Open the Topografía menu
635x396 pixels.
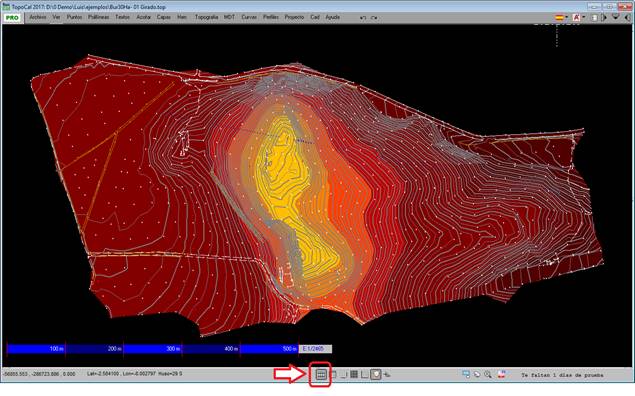pyautogui.click(x=206, y=17)
